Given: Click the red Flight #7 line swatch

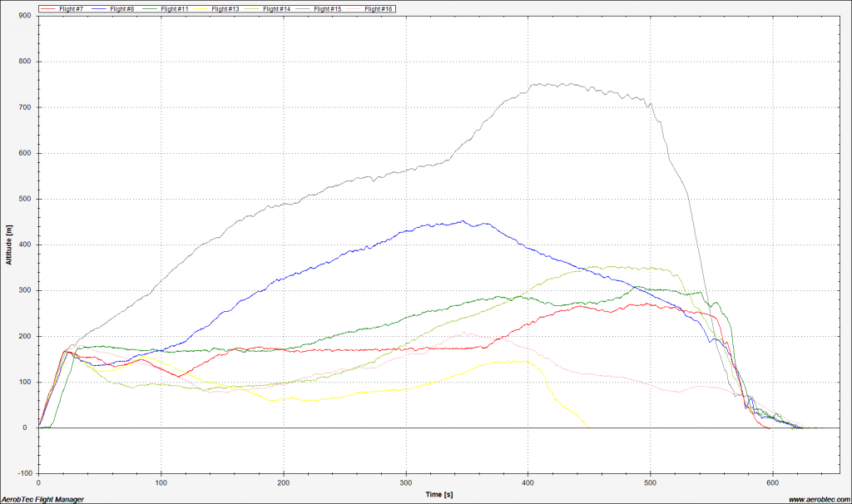Looking at the screenshot, I should click(47, 8).
